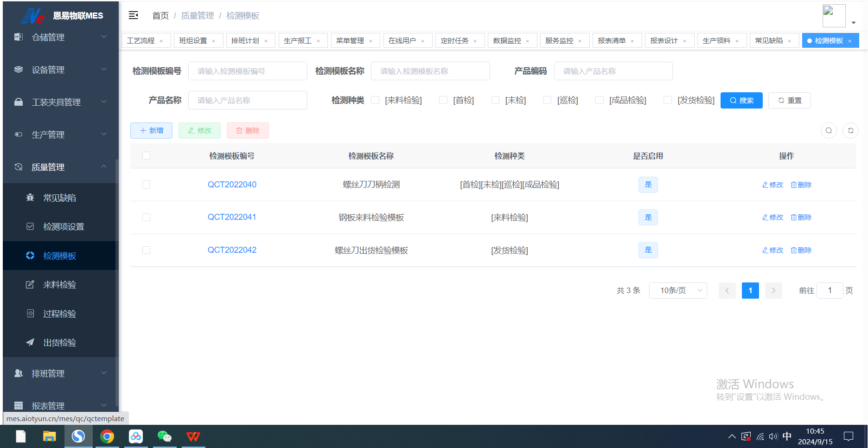Click the 常见缺陷 bug icon
Viewport: 868px width, 448px height.
(30, 197)
